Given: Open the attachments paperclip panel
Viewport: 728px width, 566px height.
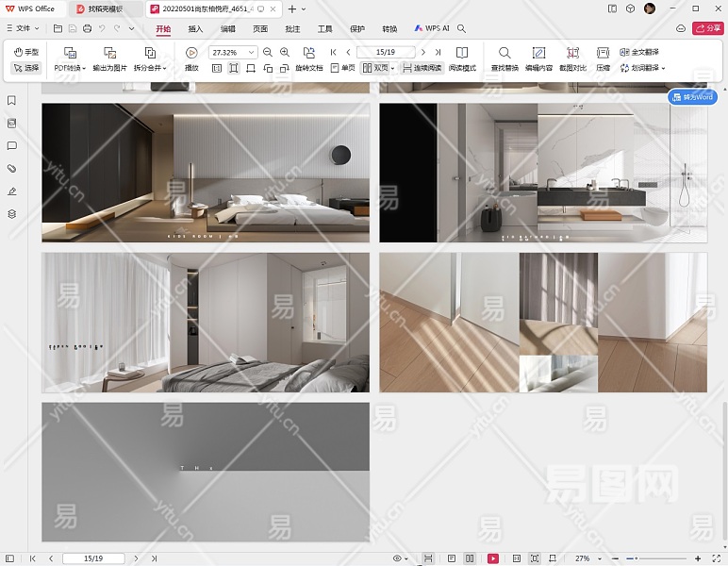Looking at the screenshot, I should (12, 169).
